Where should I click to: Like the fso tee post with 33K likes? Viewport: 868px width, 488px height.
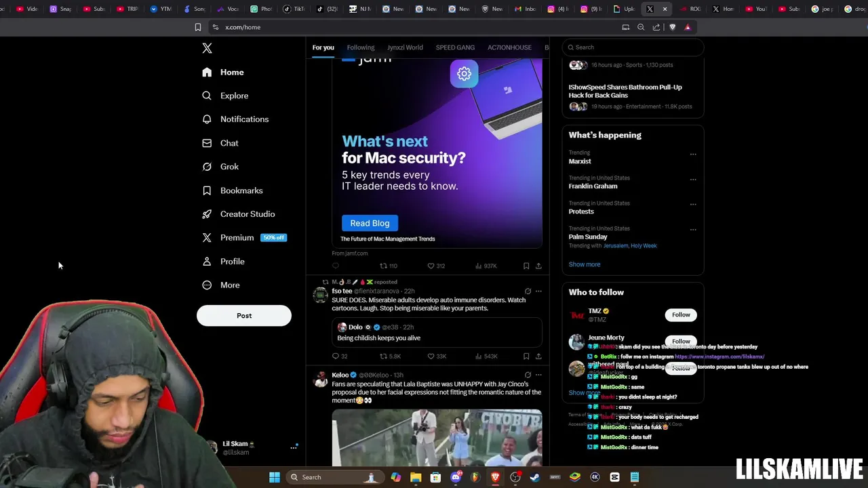[x=437, y=357]
